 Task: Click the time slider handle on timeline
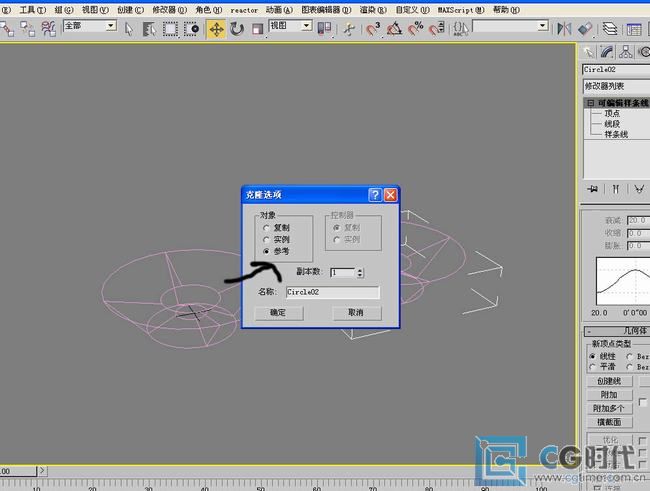click(x=19, y=471)
